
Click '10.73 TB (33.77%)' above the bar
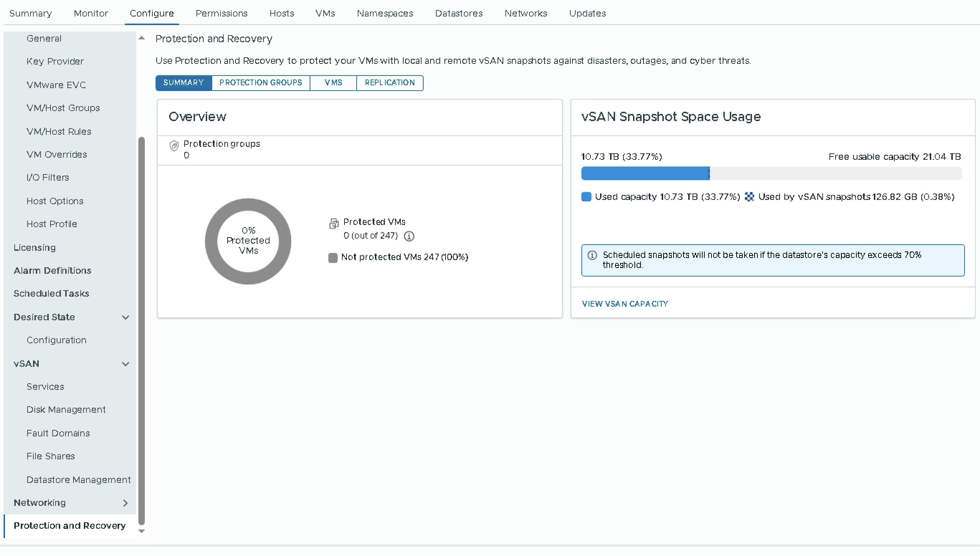[622, 157]
